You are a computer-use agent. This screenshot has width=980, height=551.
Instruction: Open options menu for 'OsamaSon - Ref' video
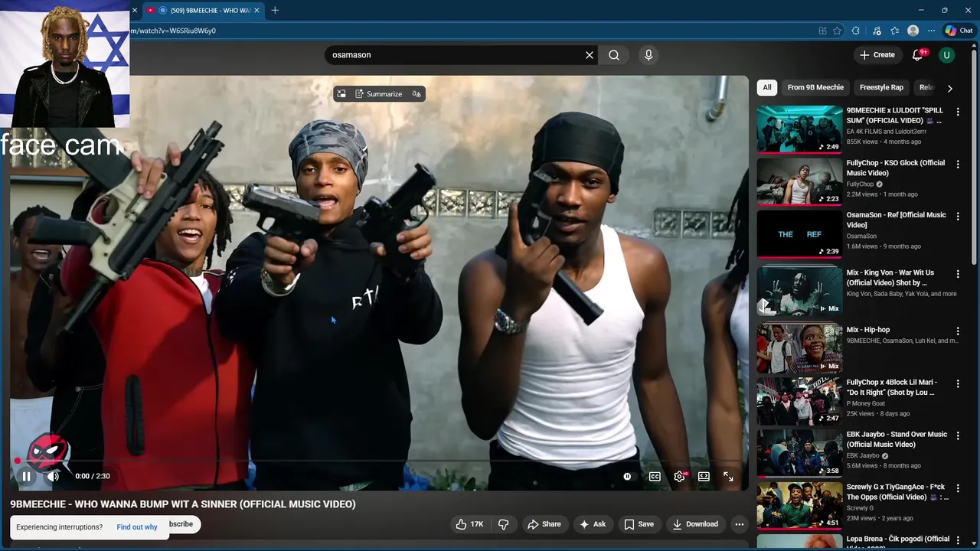[x=958, y=217]
